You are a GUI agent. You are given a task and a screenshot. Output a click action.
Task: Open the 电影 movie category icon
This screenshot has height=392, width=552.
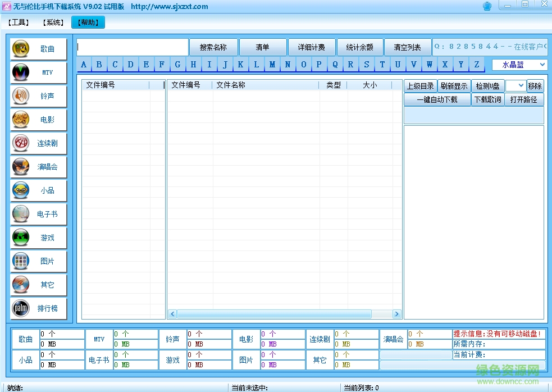tap(21, 120)
